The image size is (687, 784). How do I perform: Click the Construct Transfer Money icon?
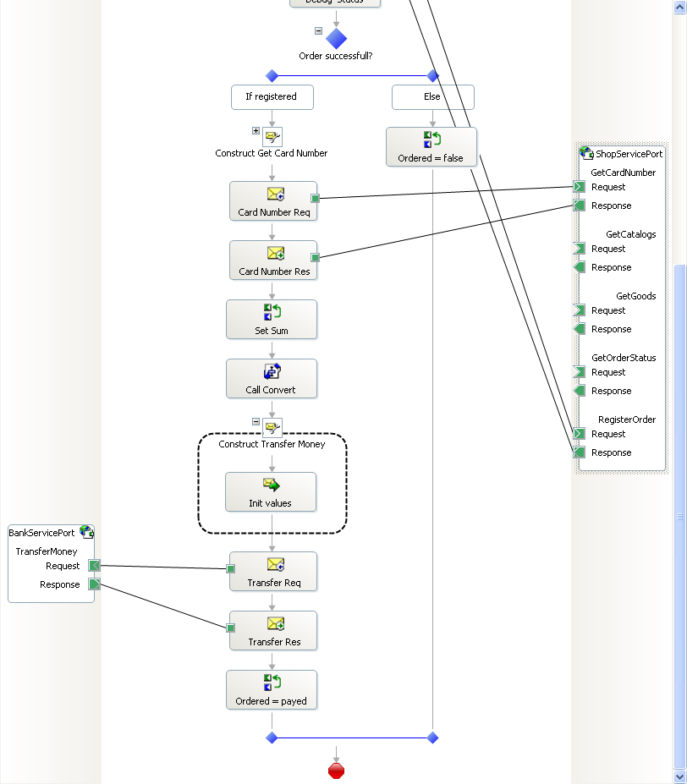click(x=272, y=427)
